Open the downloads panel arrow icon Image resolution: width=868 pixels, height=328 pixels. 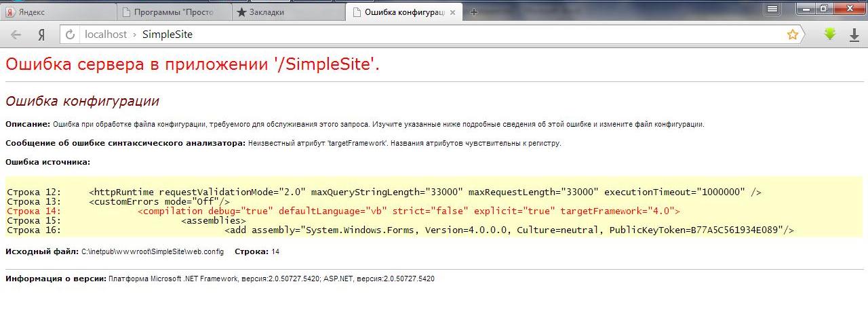[854, 35]
